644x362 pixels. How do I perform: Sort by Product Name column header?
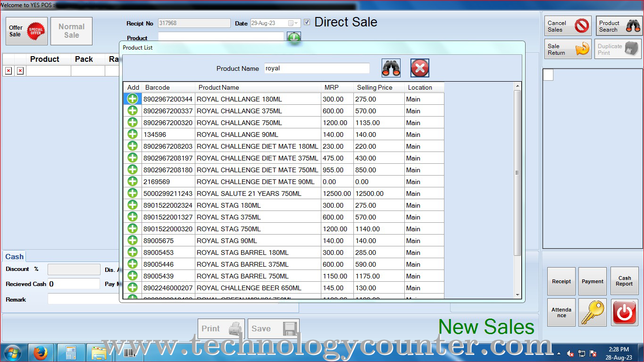[x=258, y=87]
